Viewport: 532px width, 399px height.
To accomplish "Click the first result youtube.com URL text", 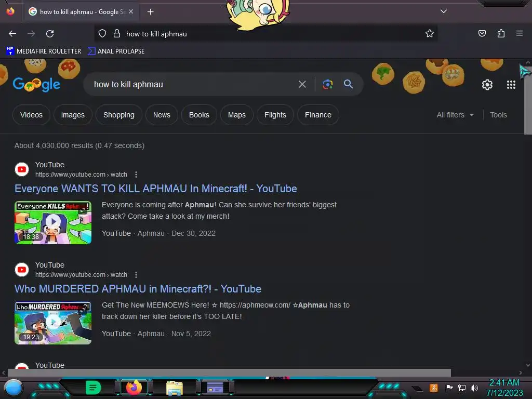I will click(81, 175).
